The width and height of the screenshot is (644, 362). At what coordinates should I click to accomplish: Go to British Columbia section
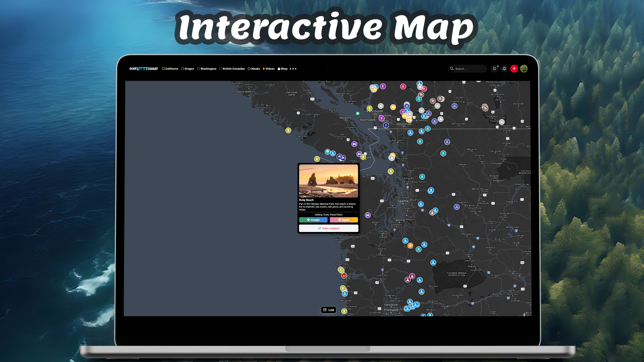click(x=232, y=69)
